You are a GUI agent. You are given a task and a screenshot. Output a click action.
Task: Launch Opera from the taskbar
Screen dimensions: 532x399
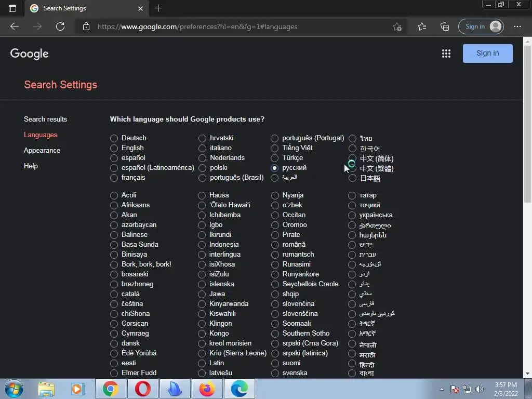[143, 389]
